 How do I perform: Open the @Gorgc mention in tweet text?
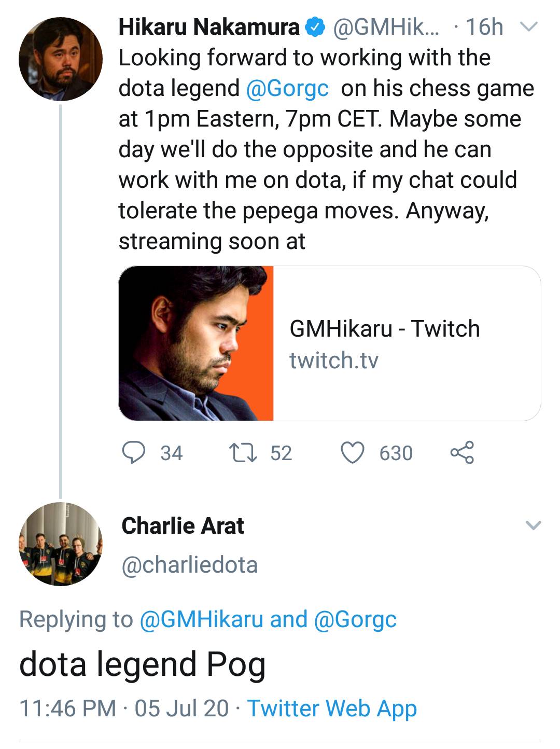pos(287,88)
